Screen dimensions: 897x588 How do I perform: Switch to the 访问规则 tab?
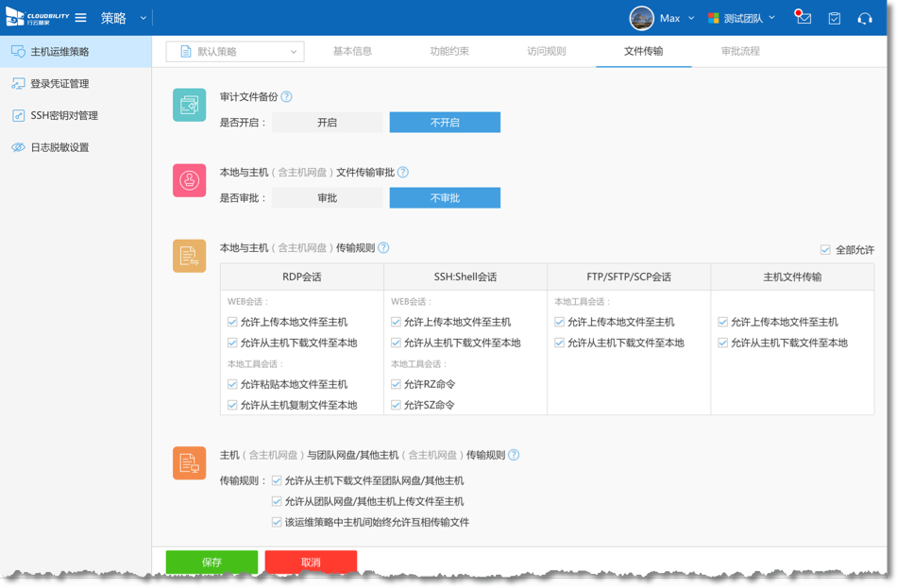click(x=546, y=51)
